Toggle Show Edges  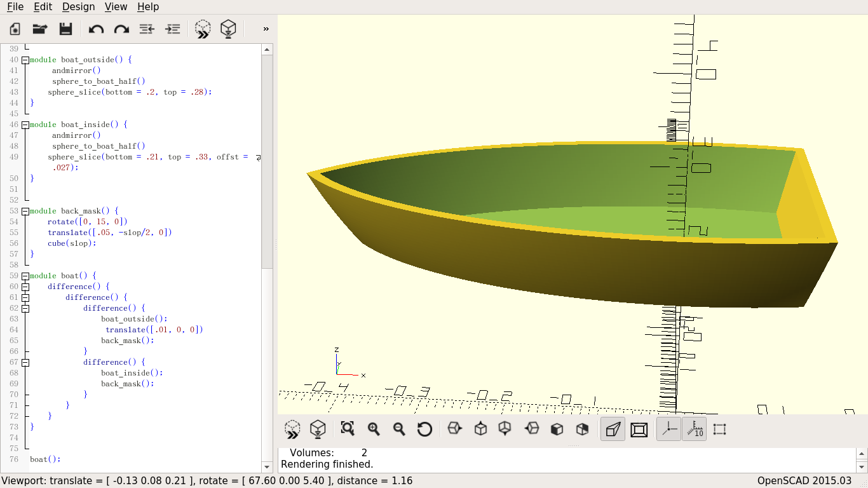coord(719,429)
